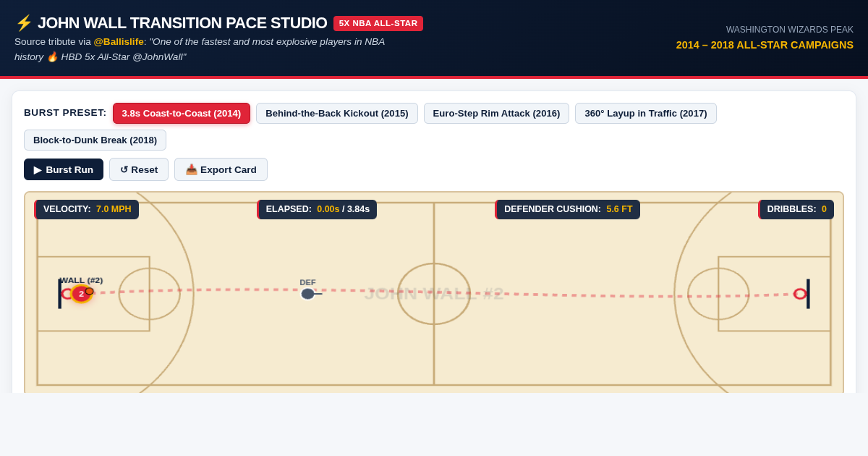Click the DEF defender marker on court
The height and width of the screenshot is (456, 868).
(x=307, y=294)
